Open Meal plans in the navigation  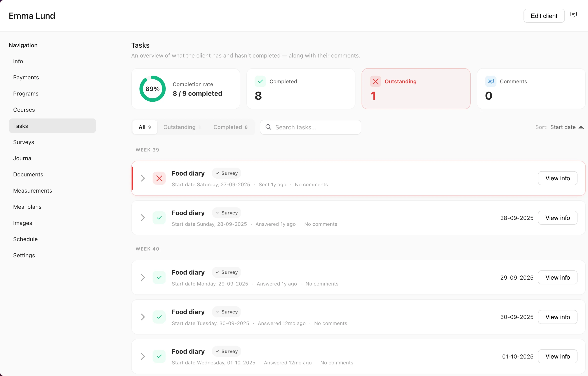click(27, 207)
